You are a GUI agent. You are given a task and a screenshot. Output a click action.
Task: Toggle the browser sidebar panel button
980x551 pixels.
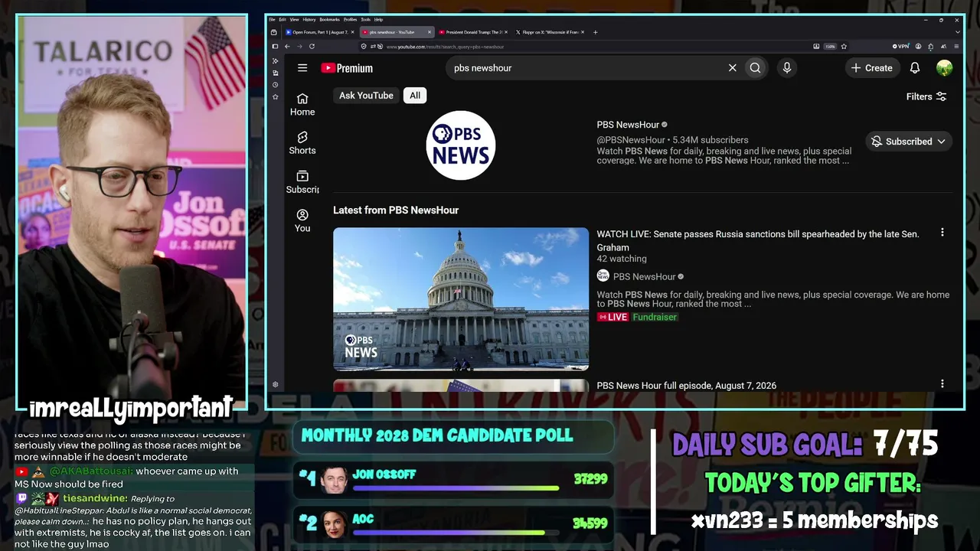[275, 47]
